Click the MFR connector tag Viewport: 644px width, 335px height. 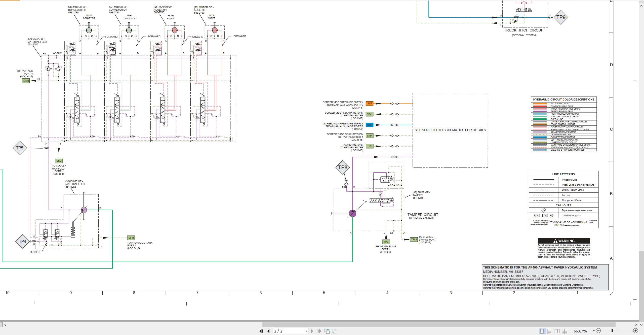(131, 238)
